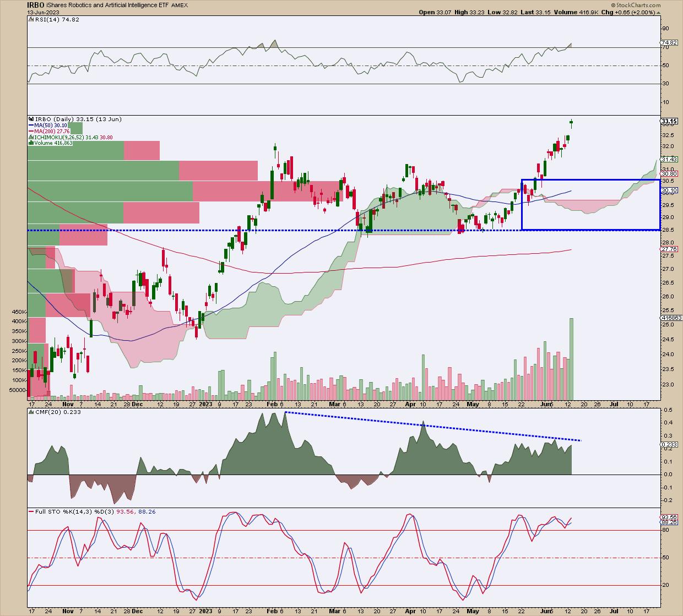Click the 450K volume scale label
This screenshot has width=683, height=616.
click(19, 312)
